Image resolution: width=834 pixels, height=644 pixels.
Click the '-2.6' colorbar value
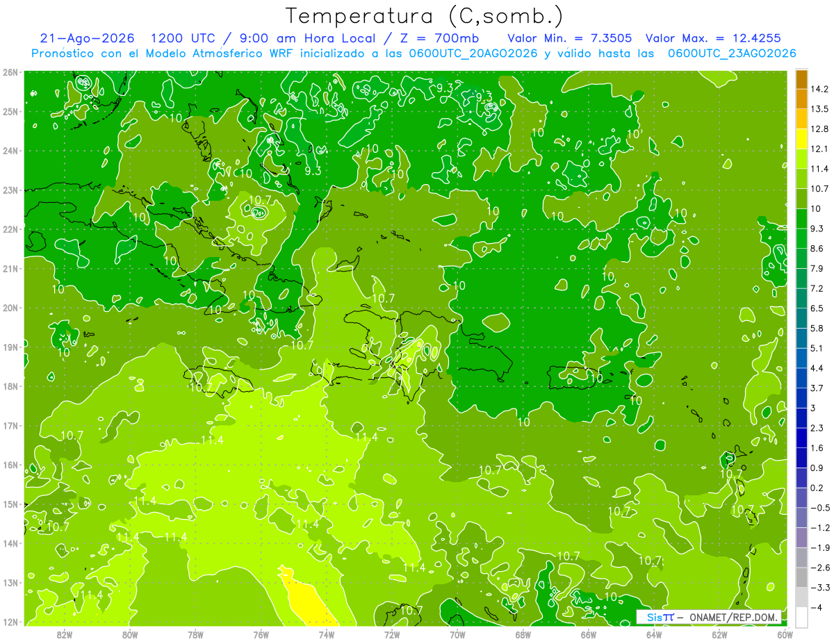coord(819,568)
